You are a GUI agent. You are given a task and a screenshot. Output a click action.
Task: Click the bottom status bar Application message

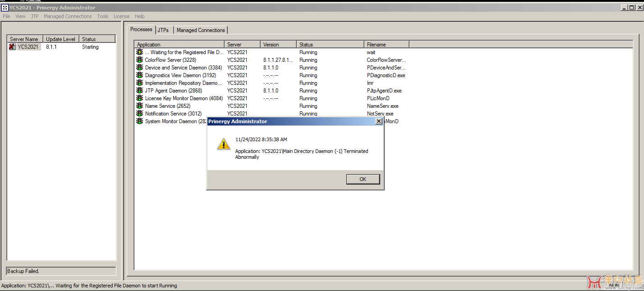tap(89, 286)
